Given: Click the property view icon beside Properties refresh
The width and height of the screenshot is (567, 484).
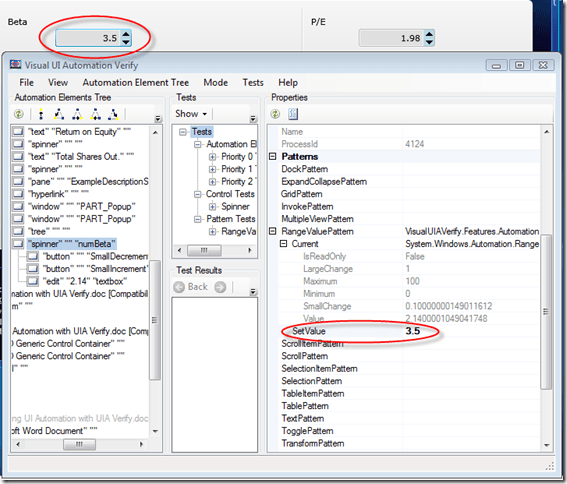Looking at the screenshot, I should [x=293, y=114].
